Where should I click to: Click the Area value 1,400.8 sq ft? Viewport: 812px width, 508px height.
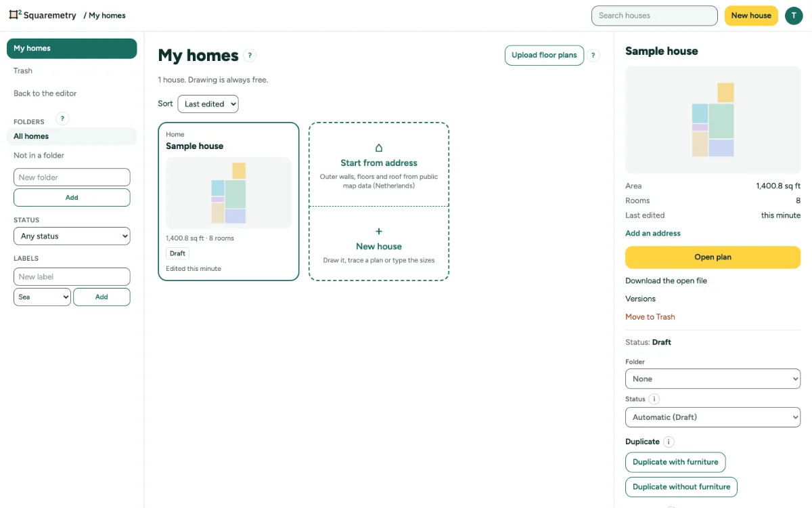778,186
